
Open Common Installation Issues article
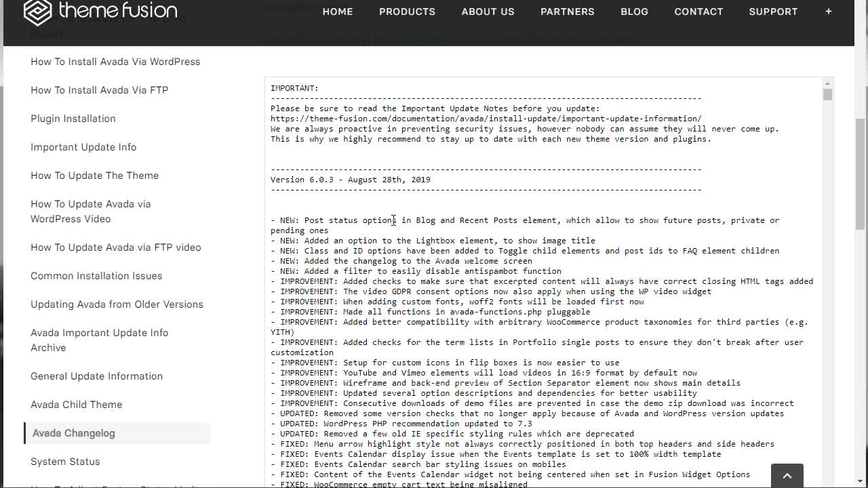[96, 276]
